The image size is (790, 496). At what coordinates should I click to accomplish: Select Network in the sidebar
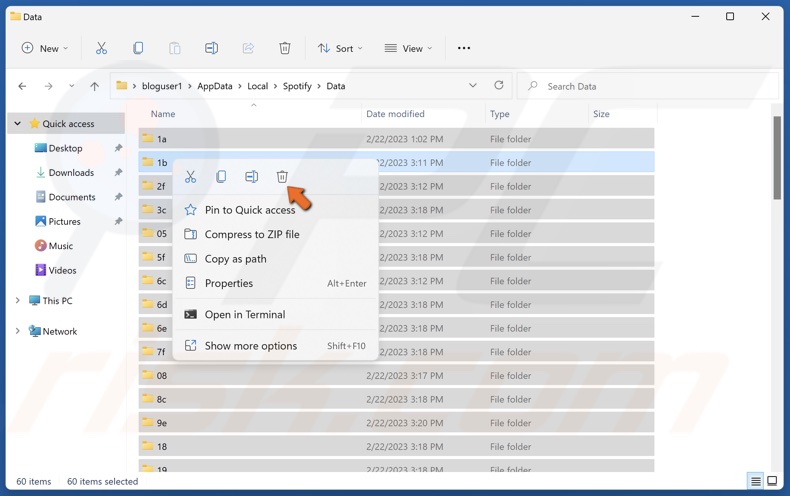tap(60, 331)
